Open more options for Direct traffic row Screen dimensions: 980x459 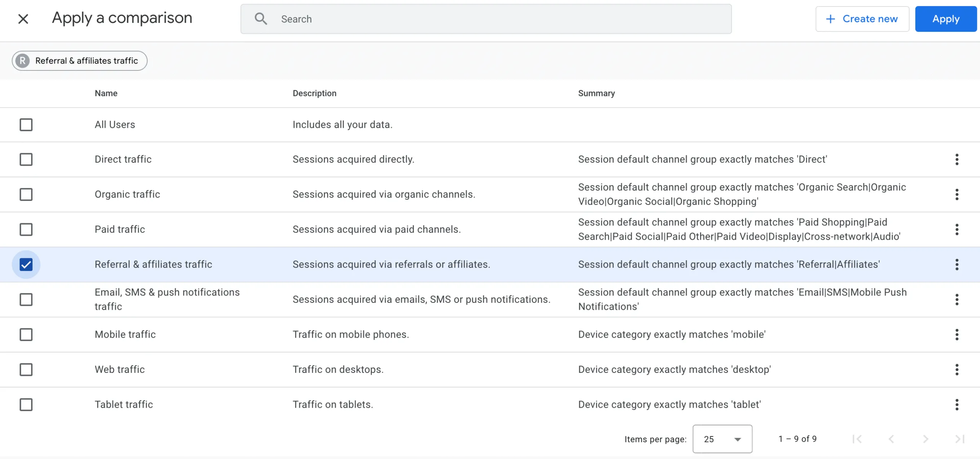957,159
